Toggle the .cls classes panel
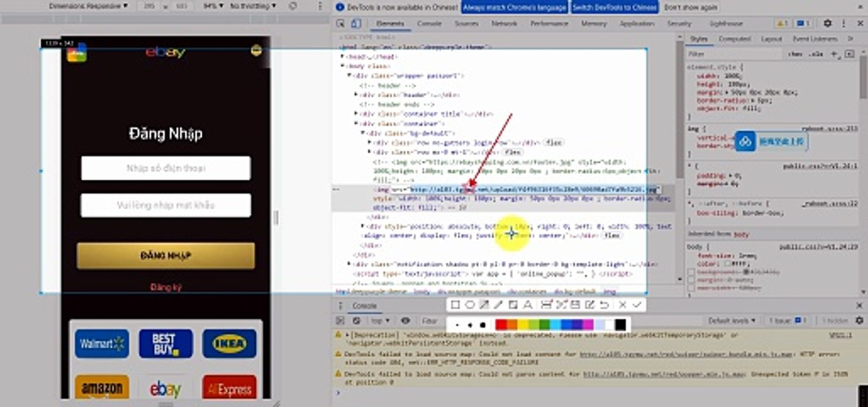 (815, 54)
